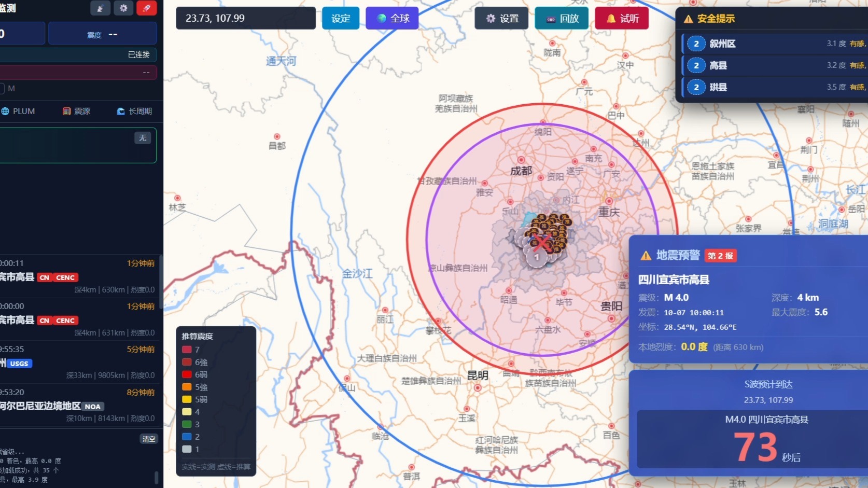Viewport: 868px width, 488px height.
Task: Click the intensity badge beside 珙县
Action: click(x=696, y=87)
